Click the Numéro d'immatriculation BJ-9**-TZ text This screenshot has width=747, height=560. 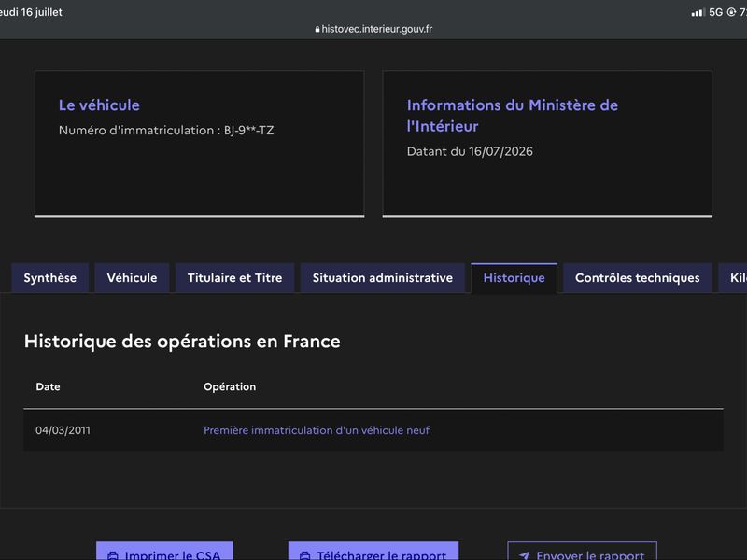(166, 130)
